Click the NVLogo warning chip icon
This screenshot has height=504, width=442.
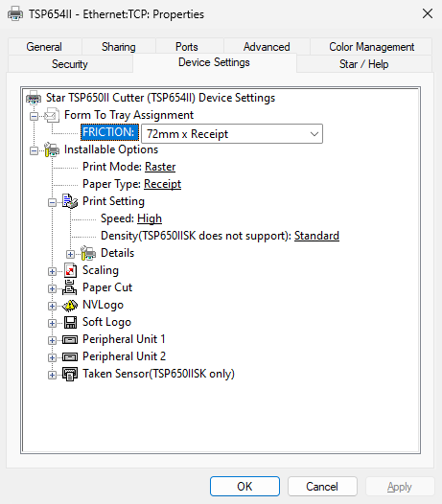pyautogui.click(x=70, y=305)
